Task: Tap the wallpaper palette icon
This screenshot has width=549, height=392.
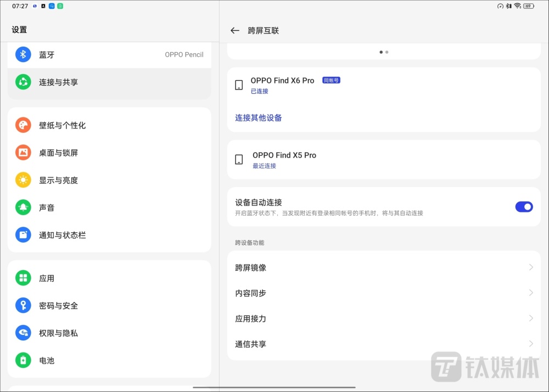Action: click(23, 125)
